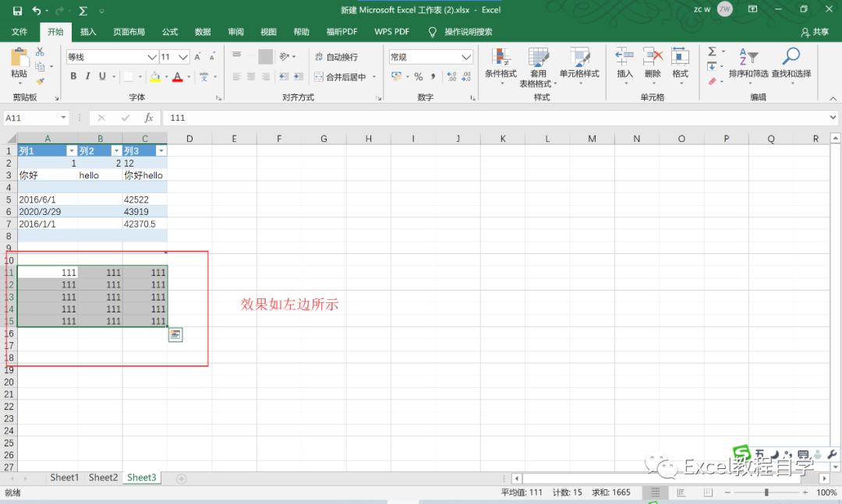Click the increase decimal icon
842x504 pixels.
[x=451, y=77]
